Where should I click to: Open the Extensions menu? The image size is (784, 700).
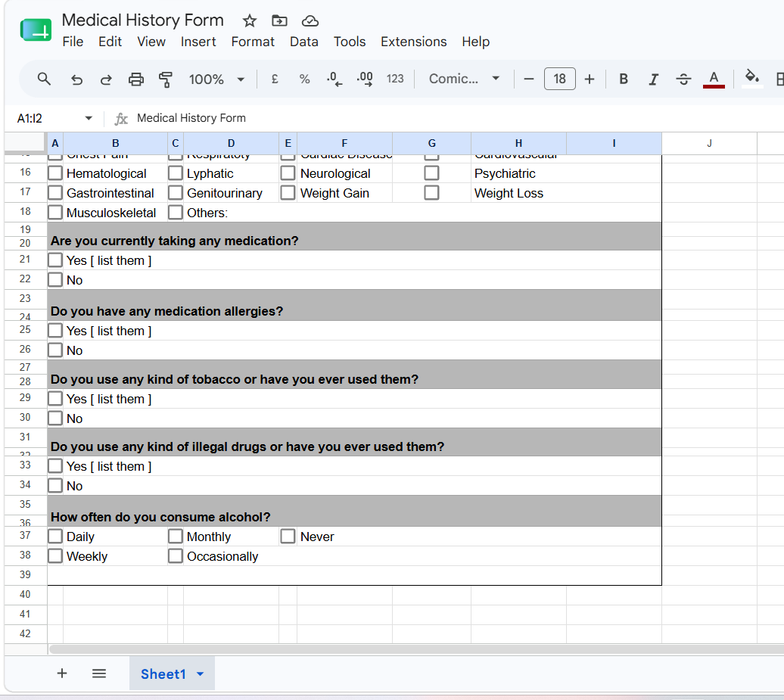(414, 42)
